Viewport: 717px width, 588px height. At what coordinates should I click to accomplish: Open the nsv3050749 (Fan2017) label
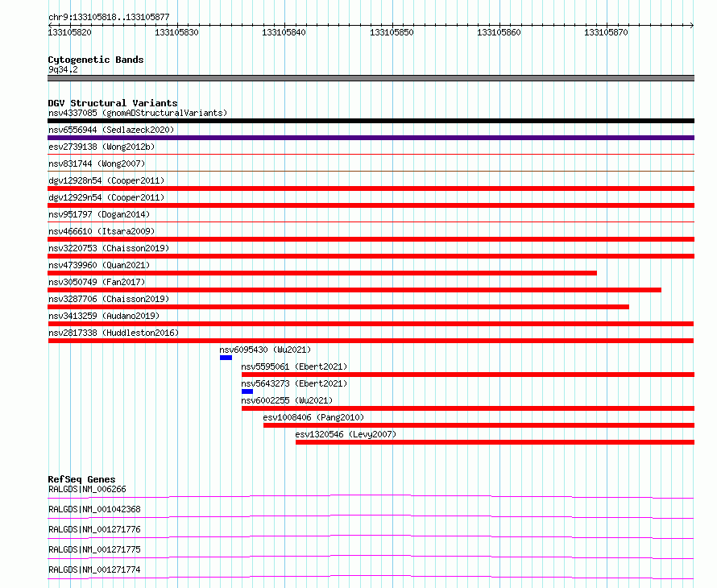[x=97, y=282]
